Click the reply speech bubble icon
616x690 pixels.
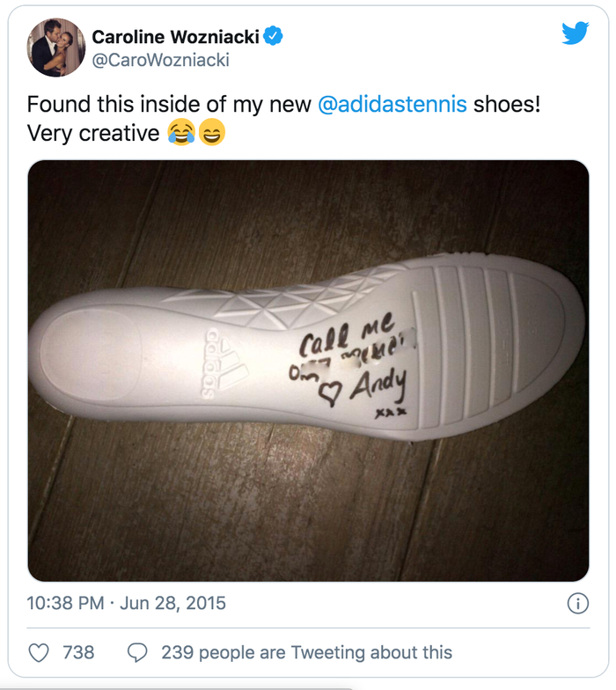click(x=137, y=652)
